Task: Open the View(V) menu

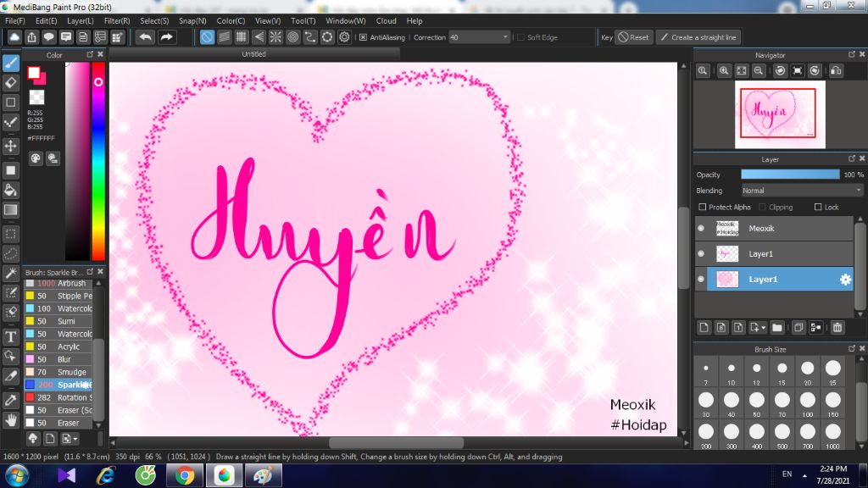Action: pyautogui.click(x=268, y=21)
